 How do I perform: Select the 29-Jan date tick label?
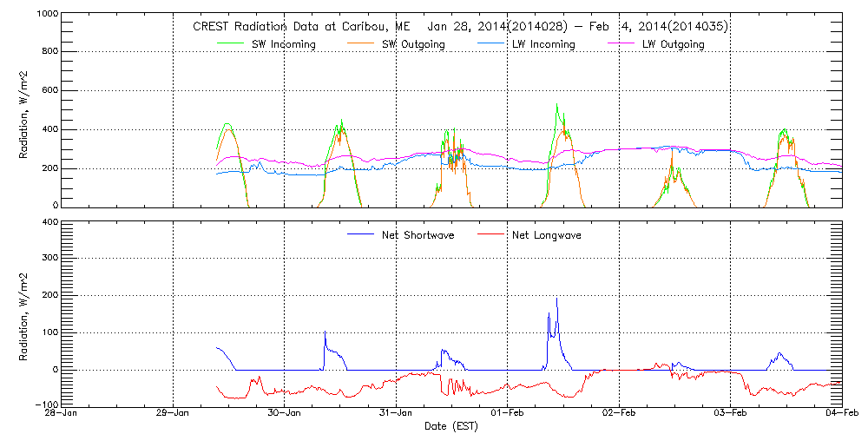tap(173, 413)
